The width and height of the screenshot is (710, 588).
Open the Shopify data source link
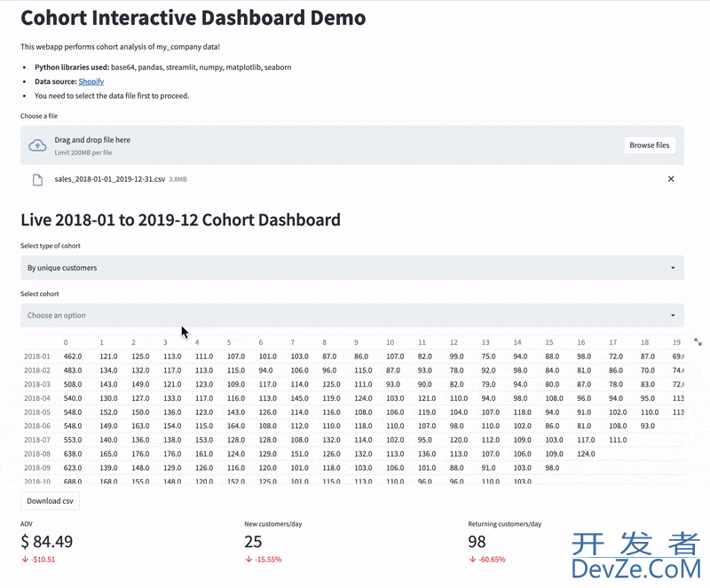[91, 82]
